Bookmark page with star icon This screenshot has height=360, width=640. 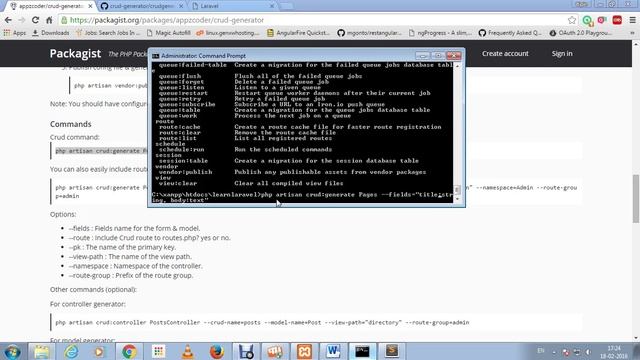(572, 20)
